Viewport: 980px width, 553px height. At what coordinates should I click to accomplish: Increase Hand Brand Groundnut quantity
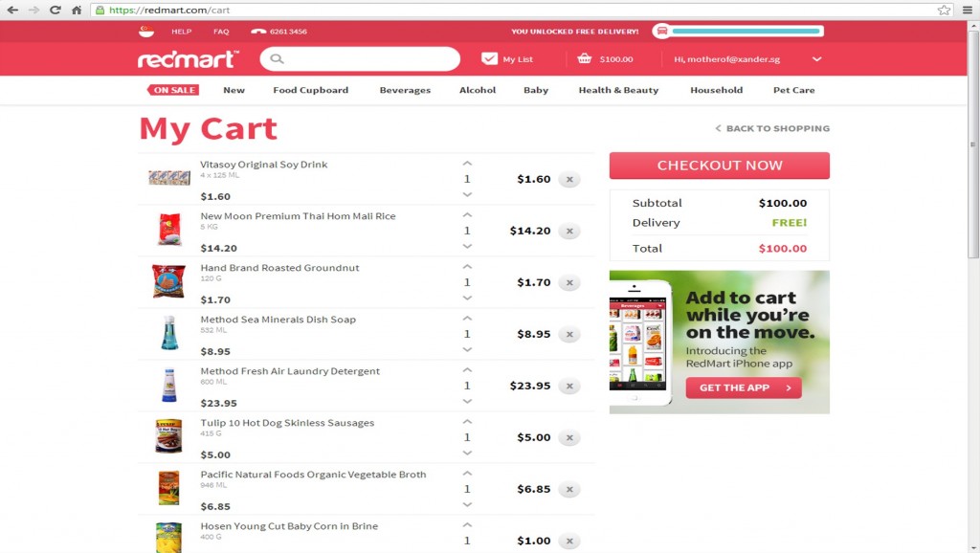coord(467,267)
